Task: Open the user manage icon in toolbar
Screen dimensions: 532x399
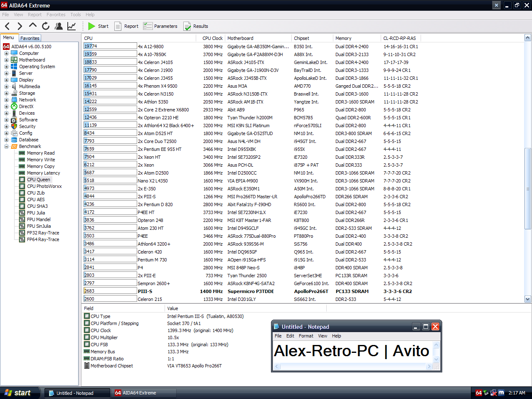Action: [59, 26]
